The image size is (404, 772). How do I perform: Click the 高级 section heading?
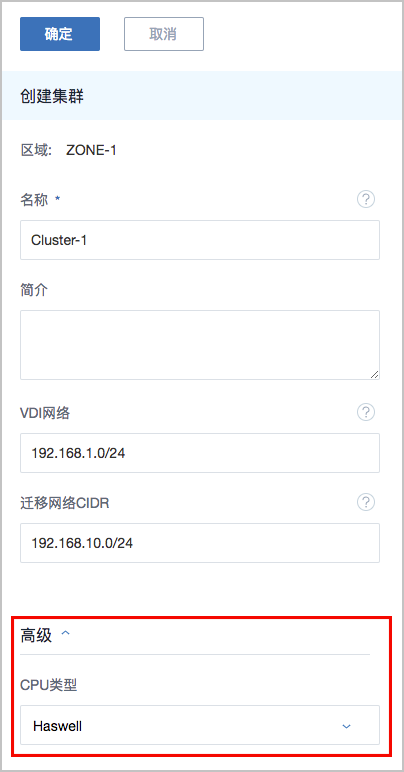(36, 635)
